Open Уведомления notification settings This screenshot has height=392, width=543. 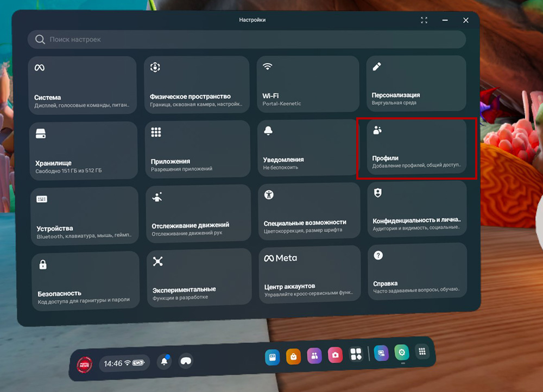[308, 148]
